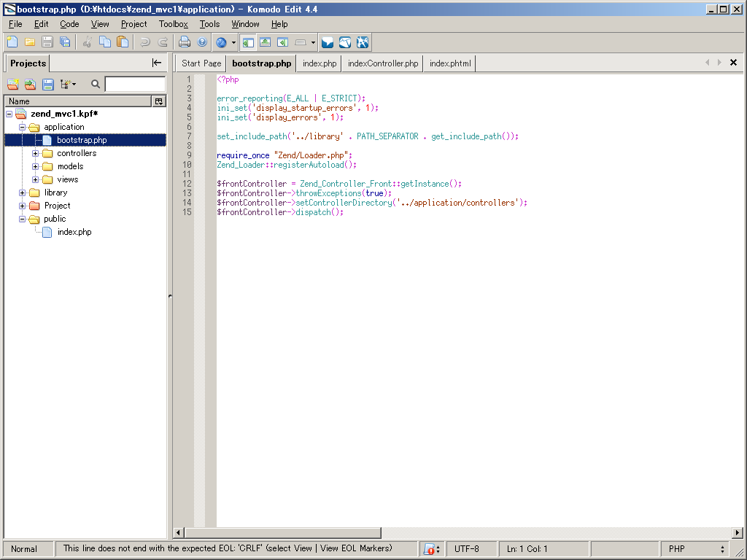The image size is (747, 560).
Task: Select the zend_mvc1.kpf project root
Action: point(64,114)
